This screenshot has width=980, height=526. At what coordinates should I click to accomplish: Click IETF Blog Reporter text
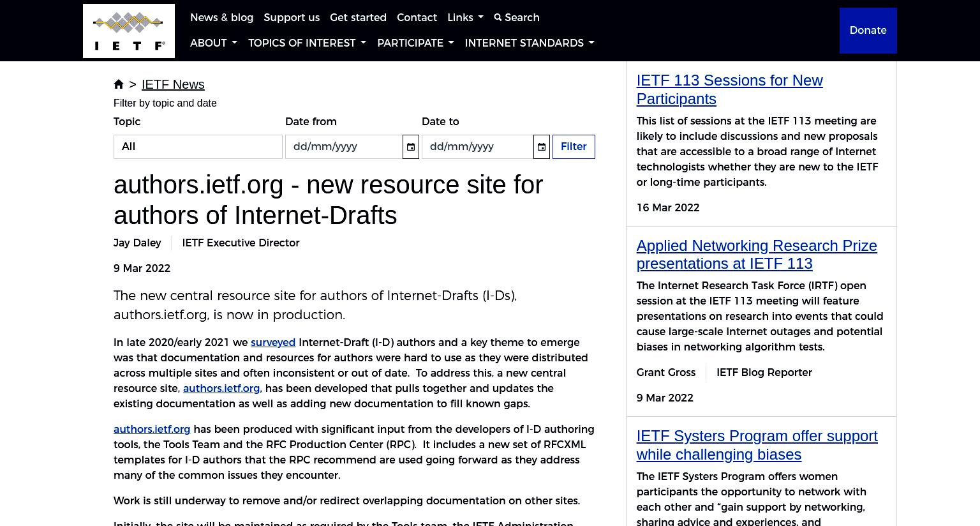click(764, 372)
